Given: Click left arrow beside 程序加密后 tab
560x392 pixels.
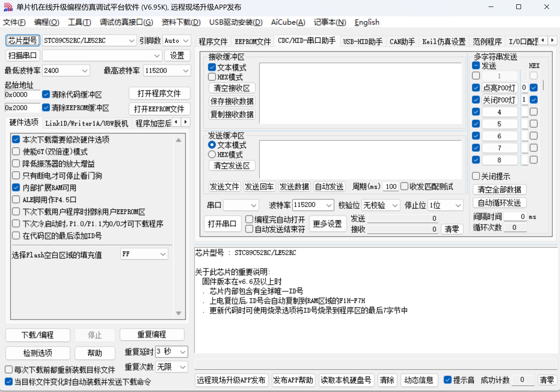Looking at the screenshot, I should tap(176, 122).
